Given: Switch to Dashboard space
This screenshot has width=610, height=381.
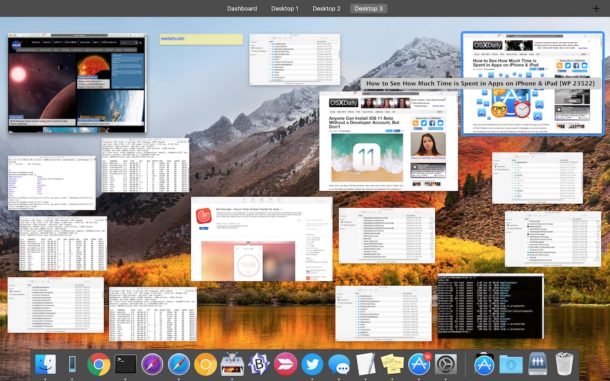Looking at the screenshot, I should point(242,9).
